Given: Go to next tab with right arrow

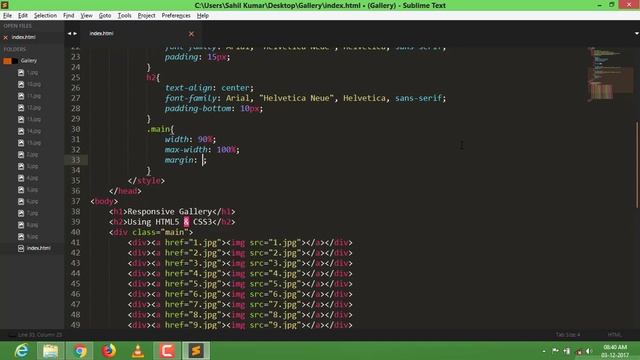Looking at the screenshot, I should click(x=75, y=33).
